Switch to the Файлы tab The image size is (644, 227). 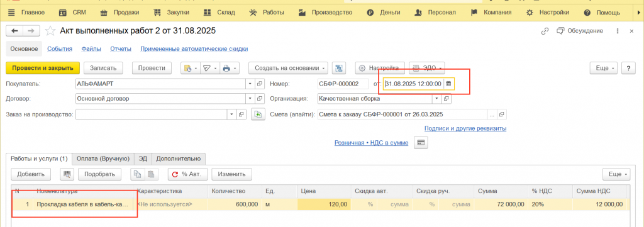[91, 49]
